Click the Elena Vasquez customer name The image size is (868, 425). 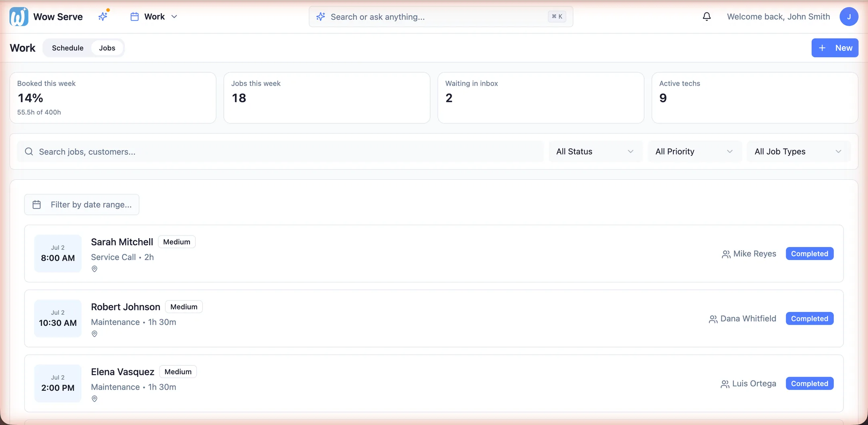(123, 372)
